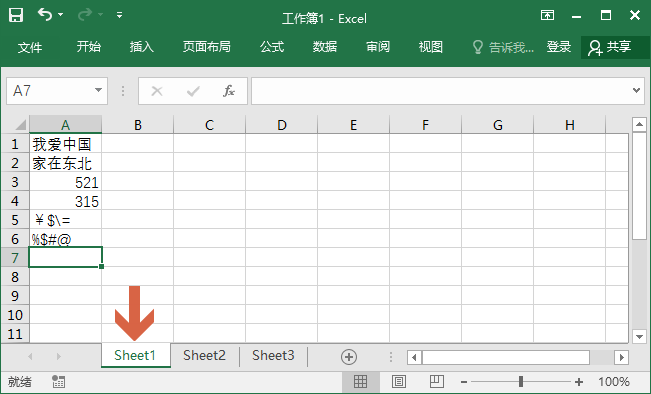Screen dimensions: 651x394
Task: Open the 页面布局 ribbon tab
Action: coord(207,46)
